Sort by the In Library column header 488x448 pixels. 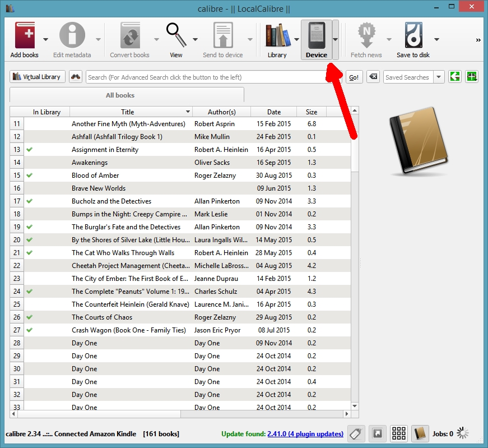pyautogui.click(x=47, y=112)
